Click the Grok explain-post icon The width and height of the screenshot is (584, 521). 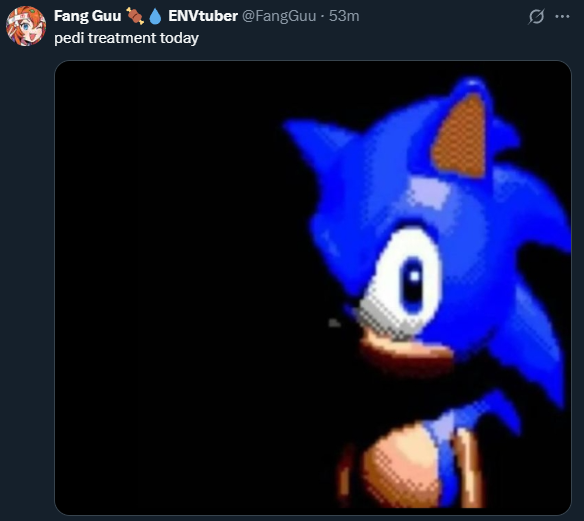tap(536, 16)
